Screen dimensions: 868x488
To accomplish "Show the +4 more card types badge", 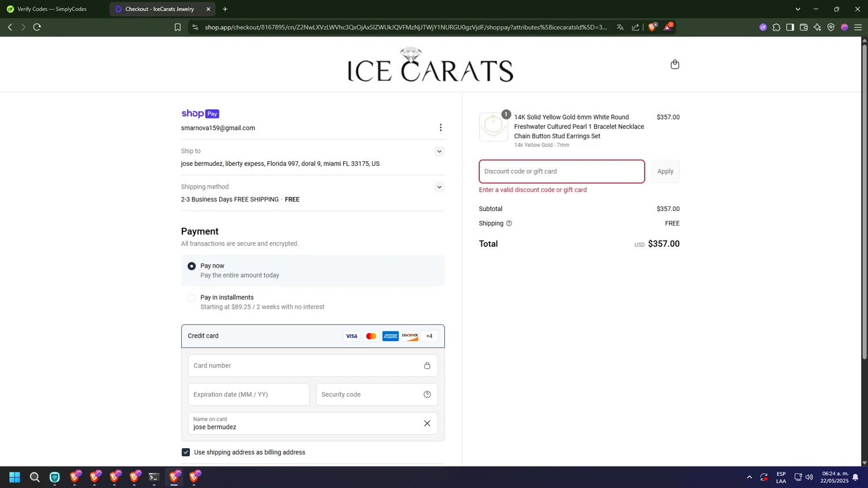I will 429,336.
